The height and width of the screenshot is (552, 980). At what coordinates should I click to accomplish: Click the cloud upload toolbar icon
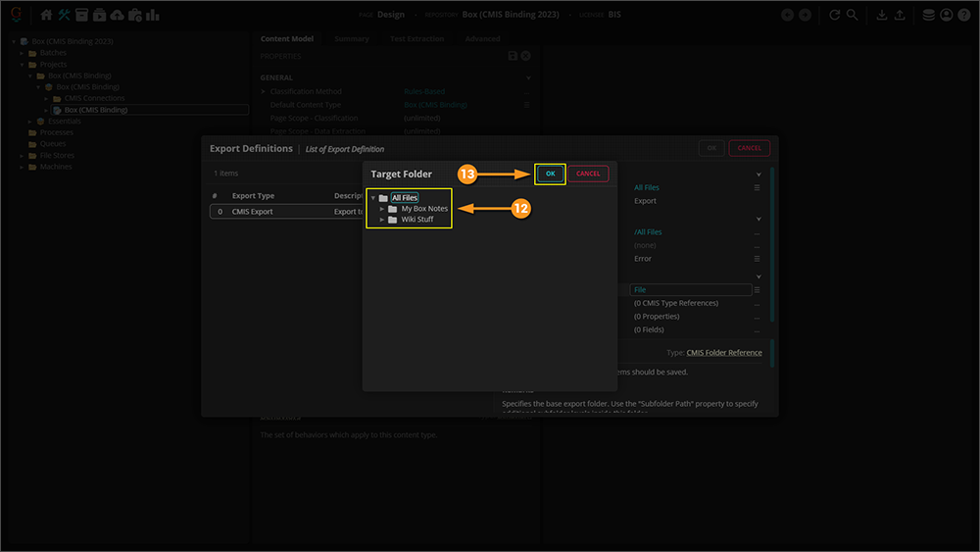coord(117,15)
